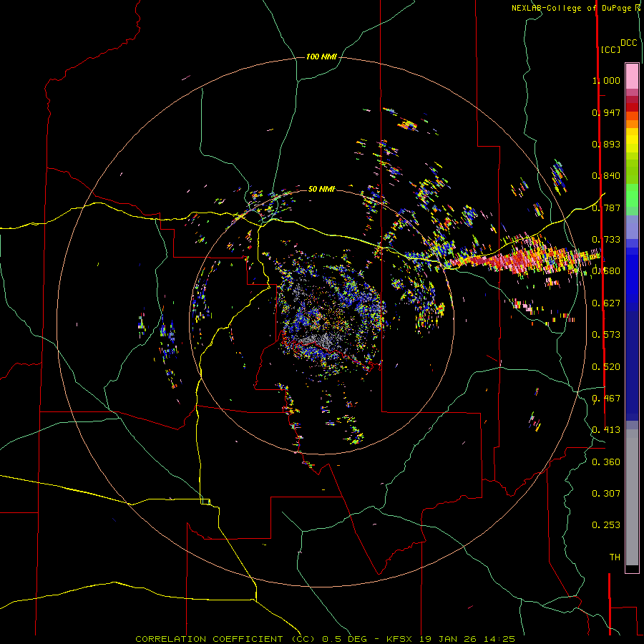Click the Correlation Coefficient KFSX caption text

[325, 639]
